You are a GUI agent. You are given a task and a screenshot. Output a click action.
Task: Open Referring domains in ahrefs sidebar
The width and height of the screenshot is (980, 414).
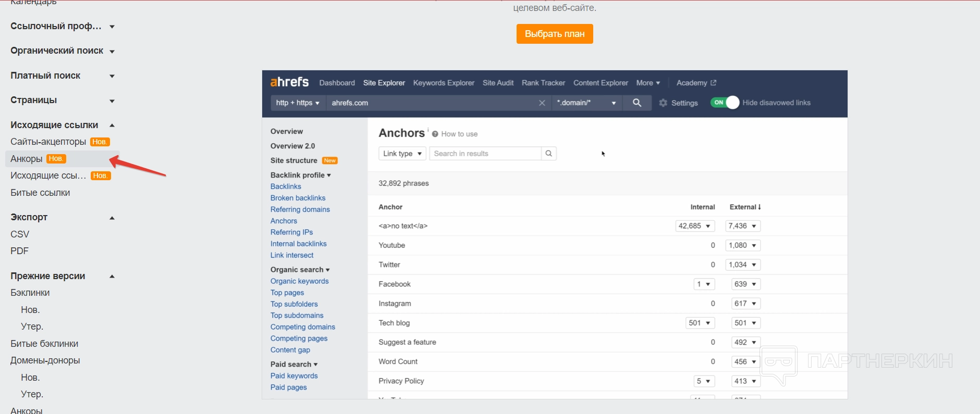pyautogui.click(x=300, y=209)
